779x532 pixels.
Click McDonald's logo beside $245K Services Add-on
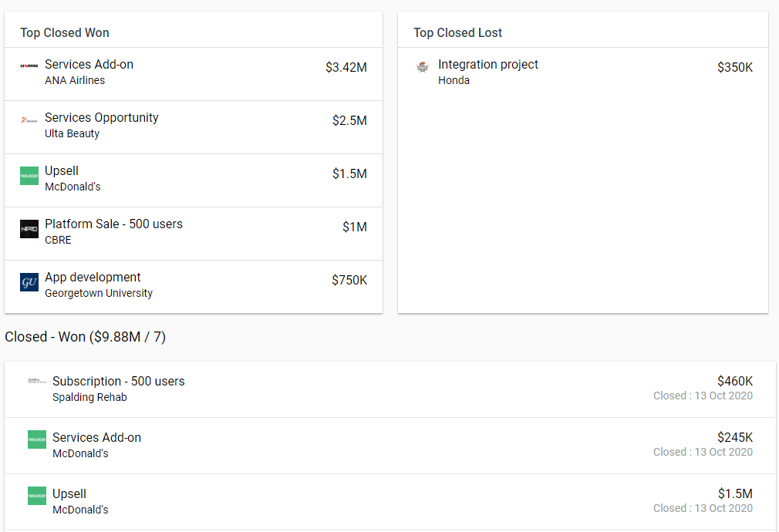click(x=37, y=439)
